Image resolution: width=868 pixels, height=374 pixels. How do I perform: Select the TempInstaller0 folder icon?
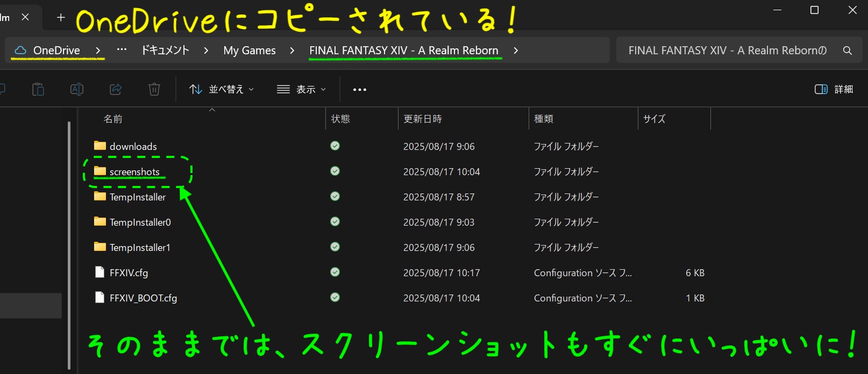(x=100, y=221)
